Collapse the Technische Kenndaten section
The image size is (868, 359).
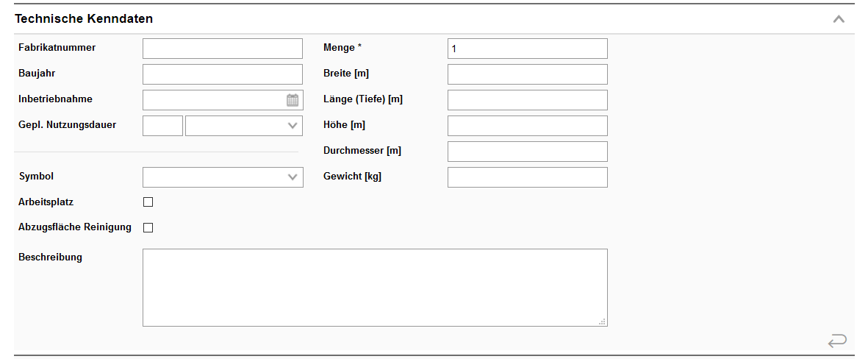click(839, 19)
